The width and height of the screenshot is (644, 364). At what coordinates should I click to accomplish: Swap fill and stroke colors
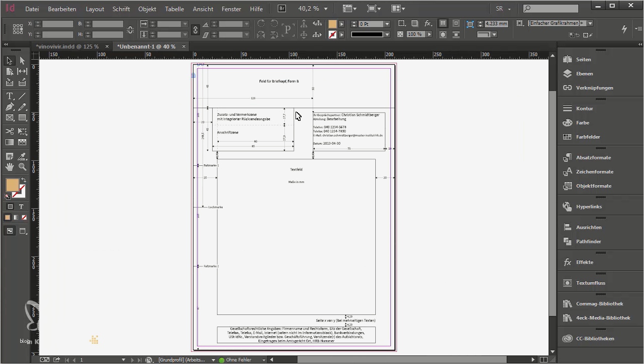(24, 180)
